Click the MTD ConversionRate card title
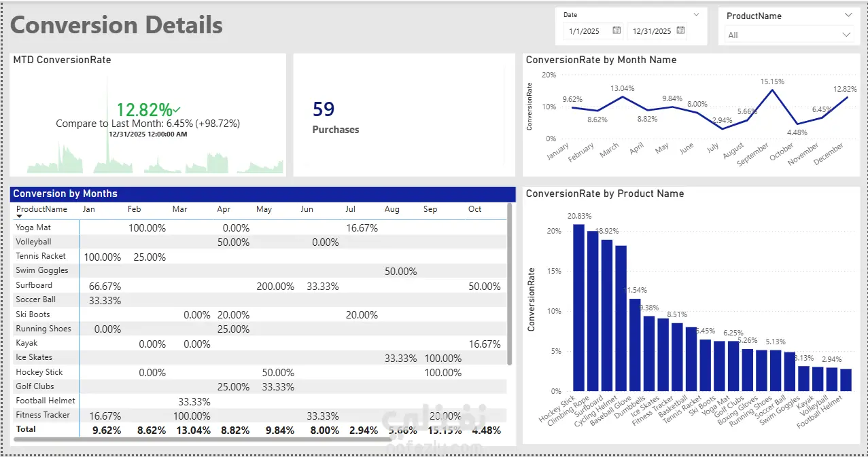This screenshot has width=868, height=457. 62,60
